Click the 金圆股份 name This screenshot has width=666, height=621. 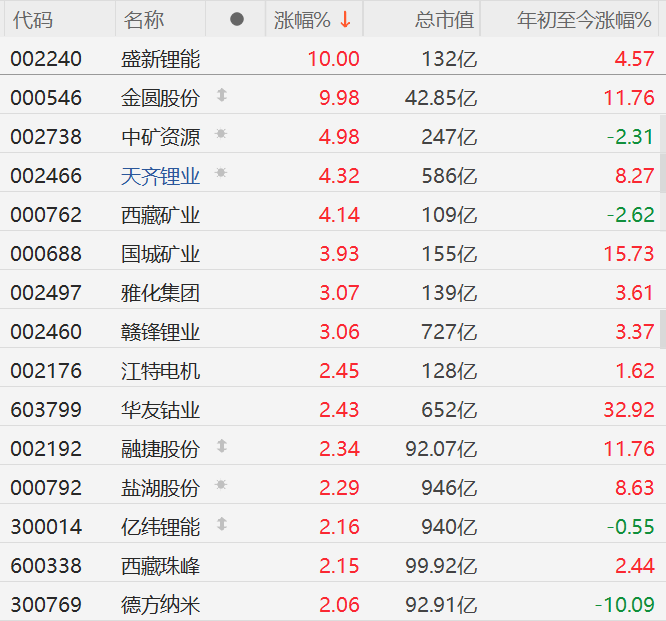(161, 98)
